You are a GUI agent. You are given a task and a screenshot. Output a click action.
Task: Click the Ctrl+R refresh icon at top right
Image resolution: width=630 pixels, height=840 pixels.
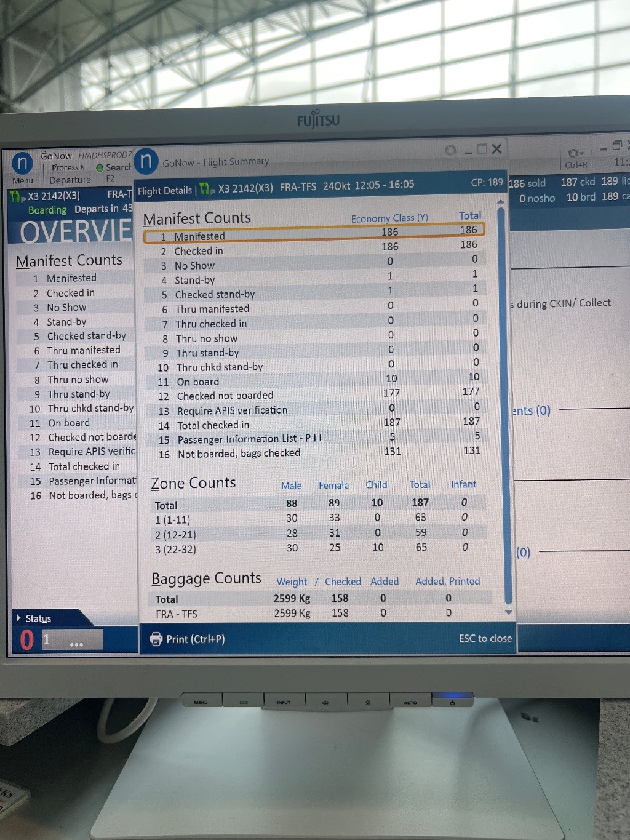tap(575, 153)
